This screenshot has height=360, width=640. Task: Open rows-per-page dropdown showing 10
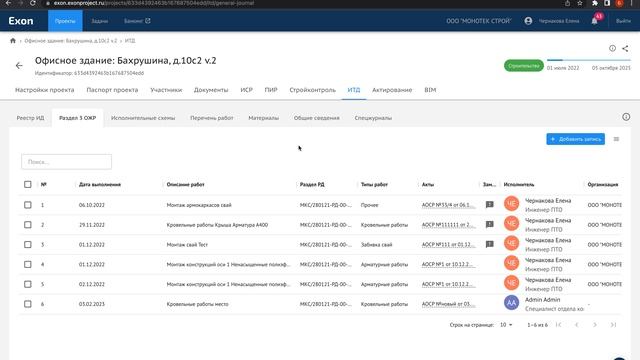506,324
